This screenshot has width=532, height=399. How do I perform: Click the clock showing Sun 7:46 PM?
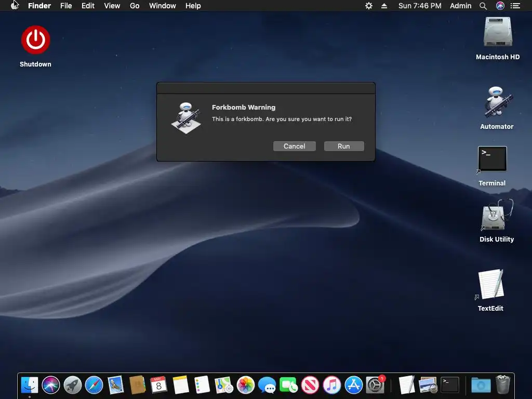tap(420, 6)
